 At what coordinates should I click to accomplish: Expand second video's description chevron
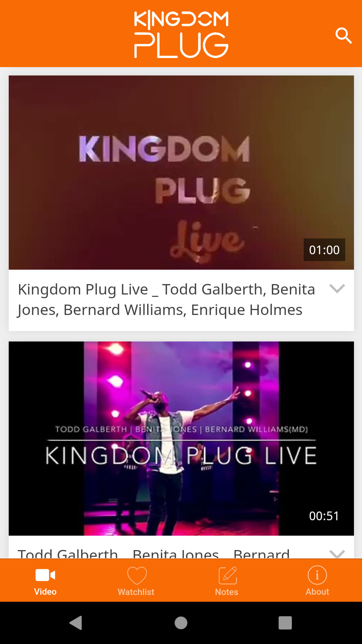click(337, 553)
